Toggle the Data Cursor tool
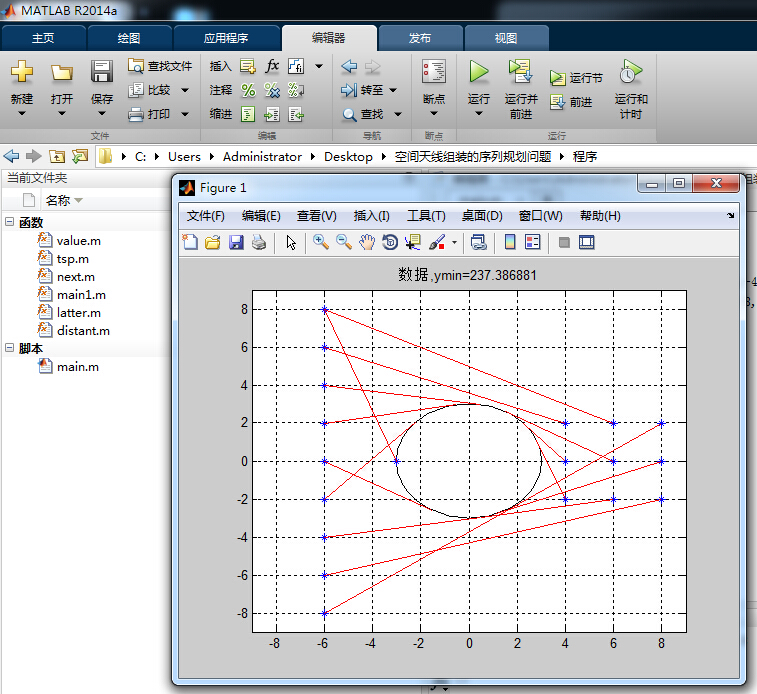Image resolution: width=757 pixels, height=694 pixels. tap(413, 242)
